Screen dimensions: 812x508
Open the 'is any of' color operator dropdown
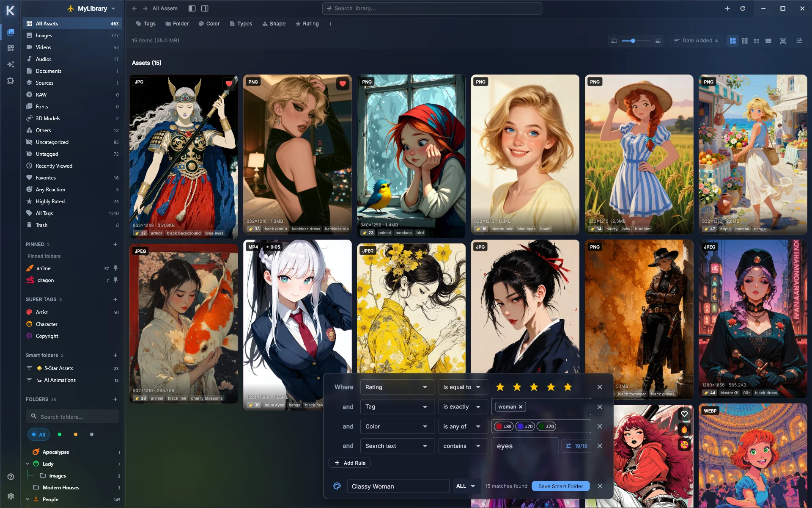pos(463,426)
